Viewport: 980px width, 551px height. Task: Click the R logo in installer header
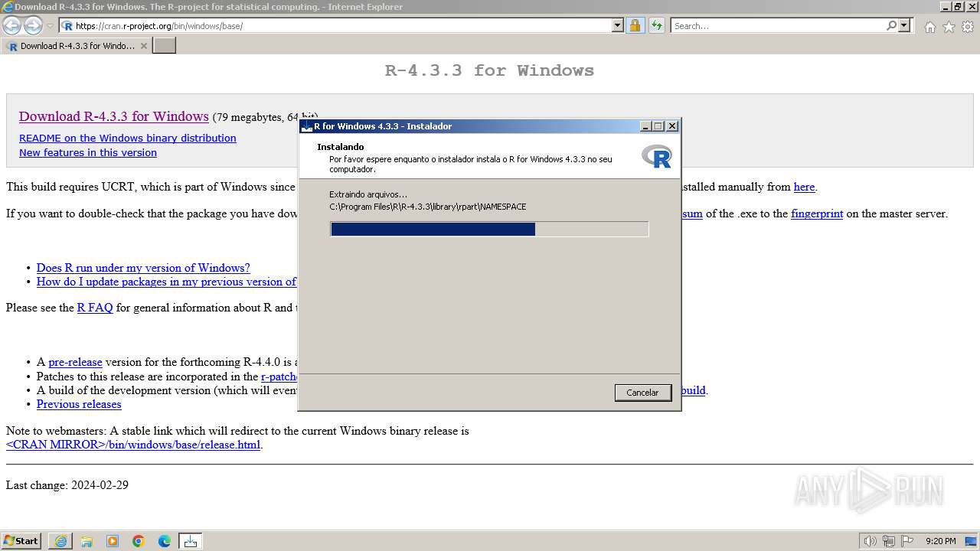(656, 156)
